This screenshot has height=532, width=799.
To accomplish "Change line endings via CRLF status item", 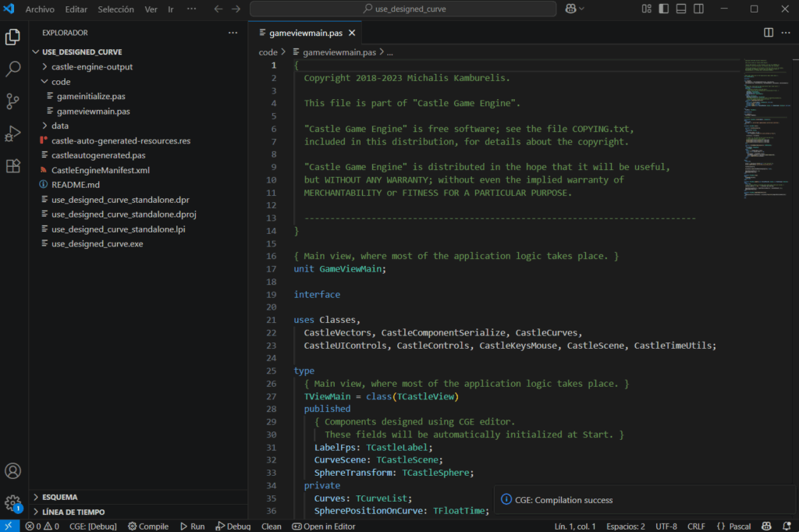I will pyautogui.click(x=696, y=527).
